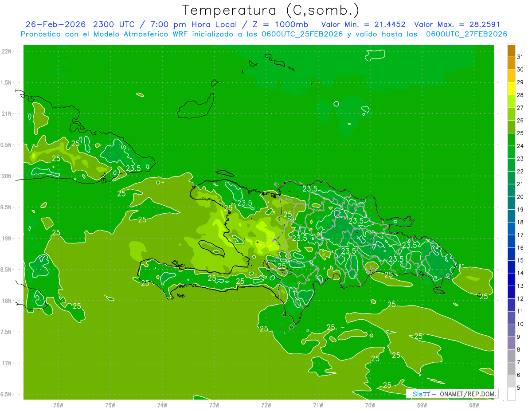Click the '72W' longitude label
The width and height of the screenshot is (532, 411).
[266, 405]
